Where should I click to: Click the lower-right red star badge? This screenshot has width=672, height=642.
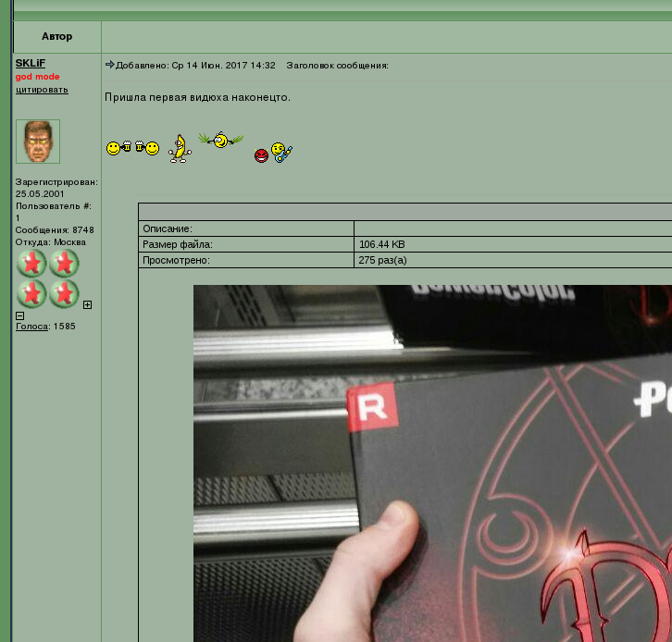64,294
